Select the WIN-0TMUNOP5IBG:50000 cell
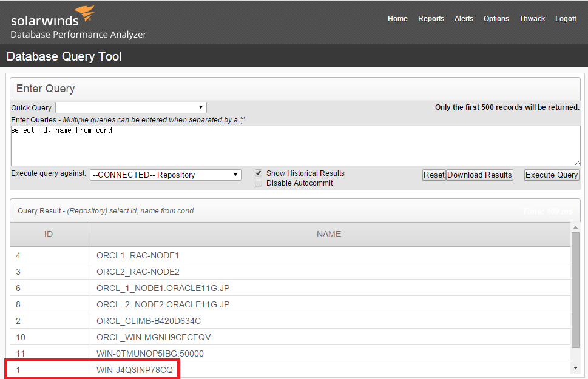This screenshot has width=588, height=379. tap(330, 354)
